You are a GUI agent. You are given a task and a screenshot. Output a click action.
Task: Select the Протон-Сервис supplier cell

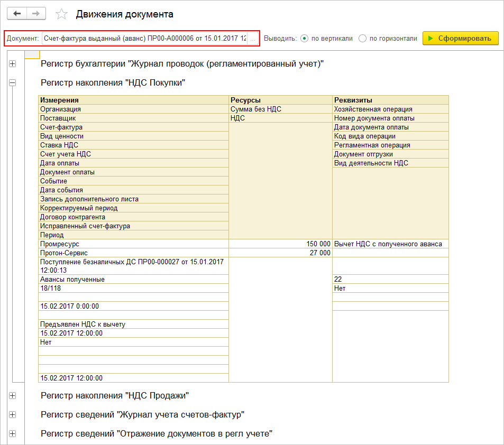(133, 253)
